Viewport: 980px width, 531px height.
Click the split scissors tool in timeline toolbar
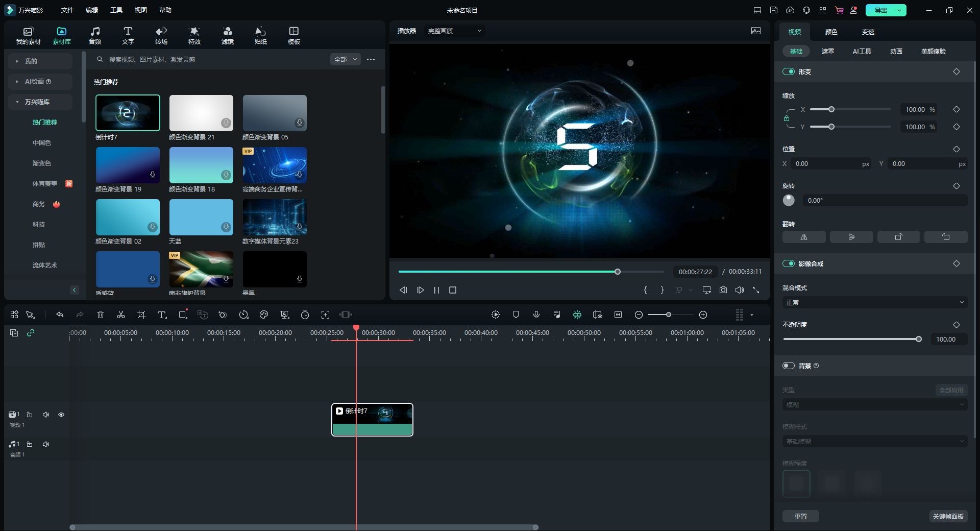[121, 315]
